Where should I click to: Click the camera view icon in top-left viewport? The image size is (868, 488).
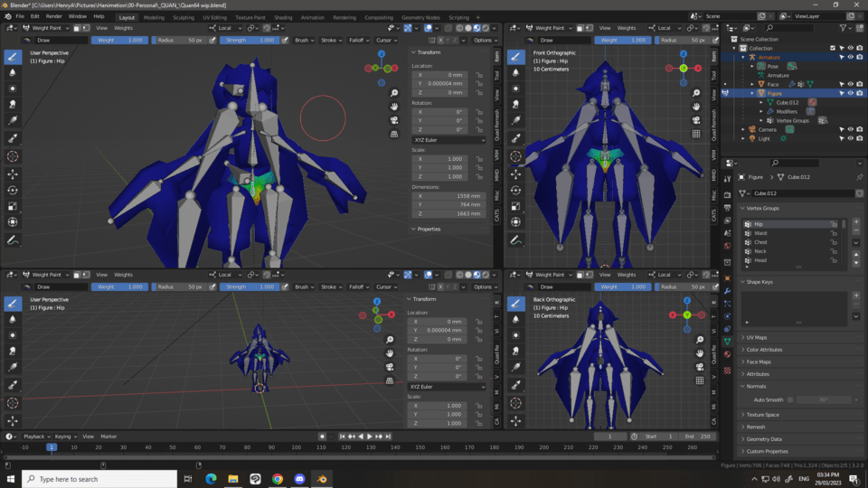tap(394, 120)
